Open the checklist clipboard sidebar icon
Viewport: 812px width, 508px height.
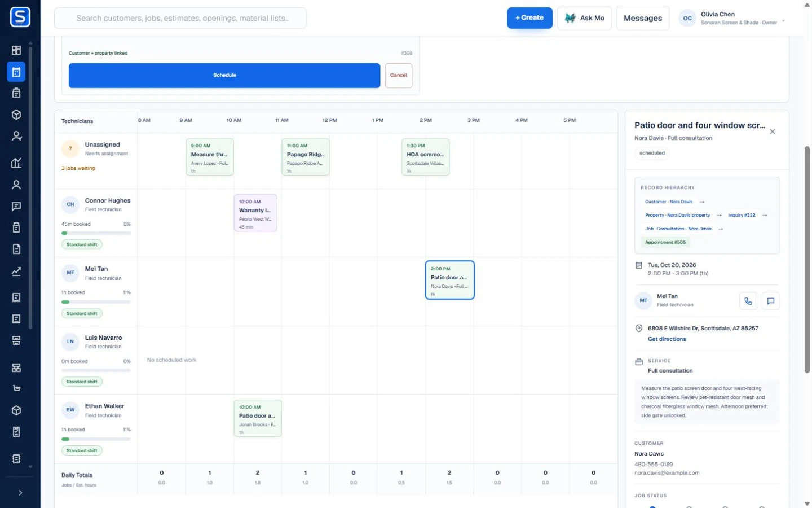click(16, 432)
